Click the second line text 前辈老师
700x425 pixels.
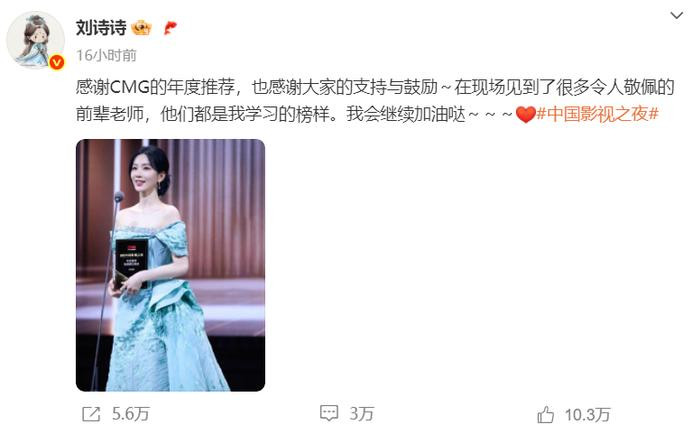[110, 115]
